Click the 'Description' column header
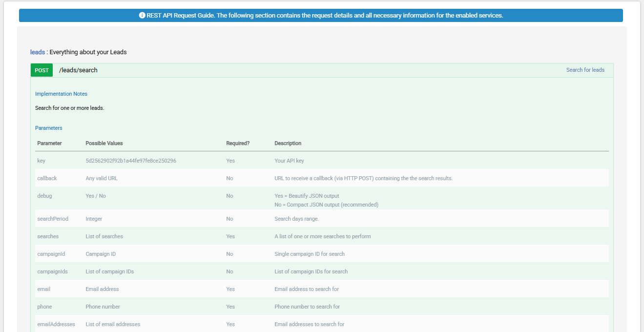Viewport: 644px width, 332px height. tap(288, 143)
